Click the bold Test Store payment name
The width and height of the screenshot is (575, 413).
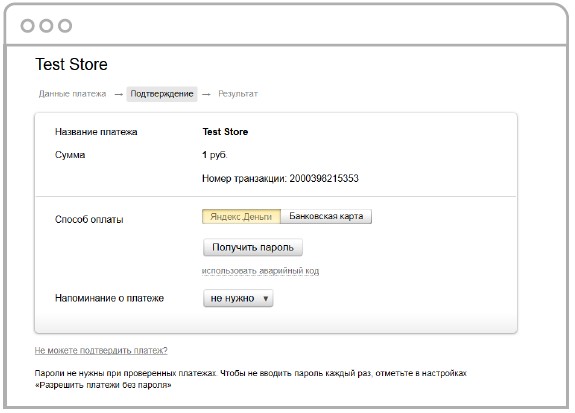coord(225,132)
